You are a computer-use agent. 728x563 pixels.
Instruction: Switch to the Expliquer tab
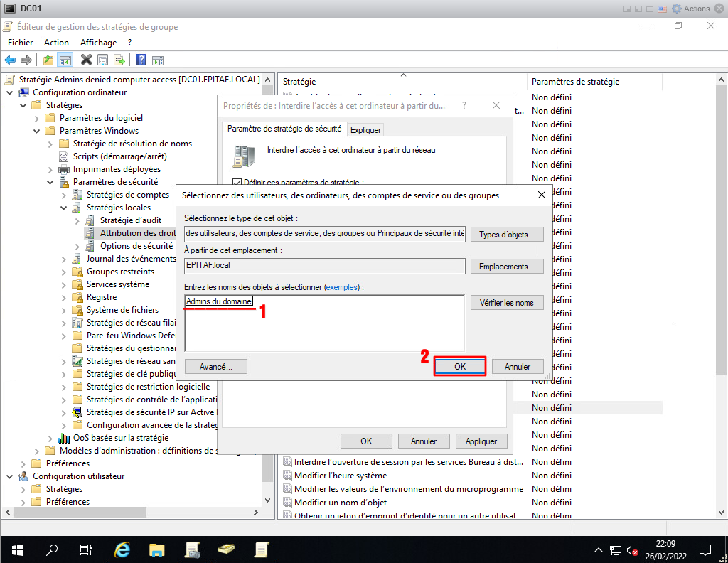click(365, 129)
